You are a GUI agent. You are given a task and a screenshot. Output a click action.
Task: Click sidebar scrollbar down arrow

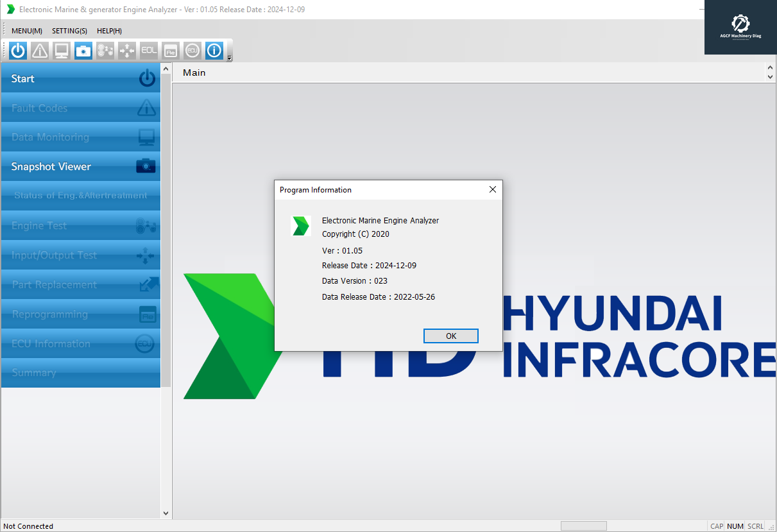click(166, 513)
